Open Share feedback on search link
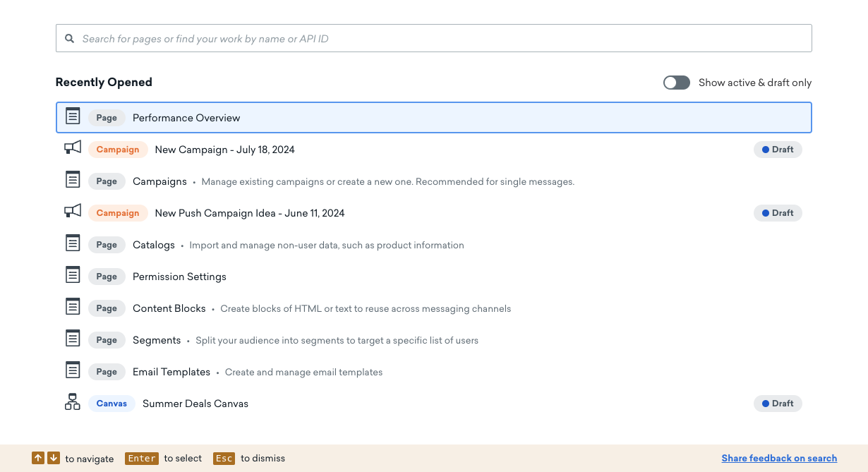Image resolution: width=868 pixels, height=472 pixels. pos(779,458)
